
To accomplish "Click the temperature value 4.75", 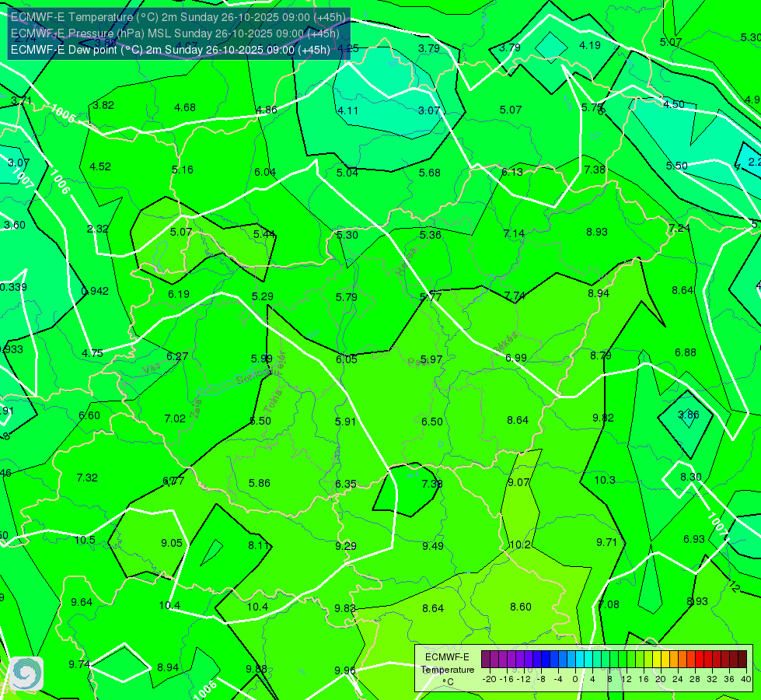I will (93, 353).
